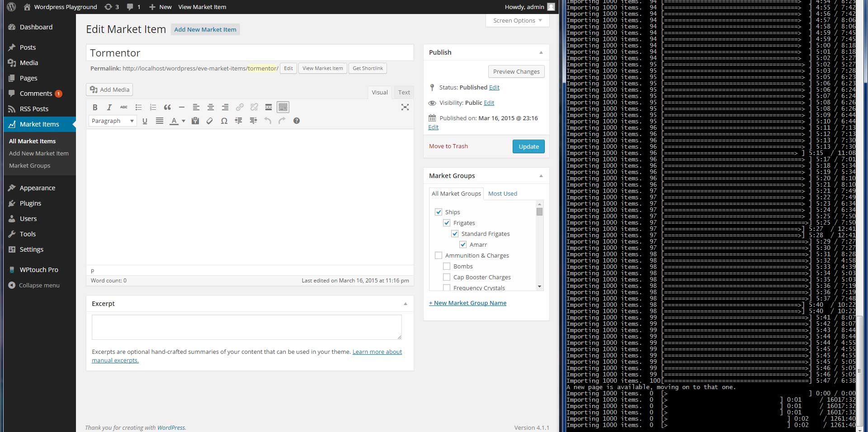Open the Paragraph format dropdown
The image size is (868, 432).
click(x=113, y=121)
